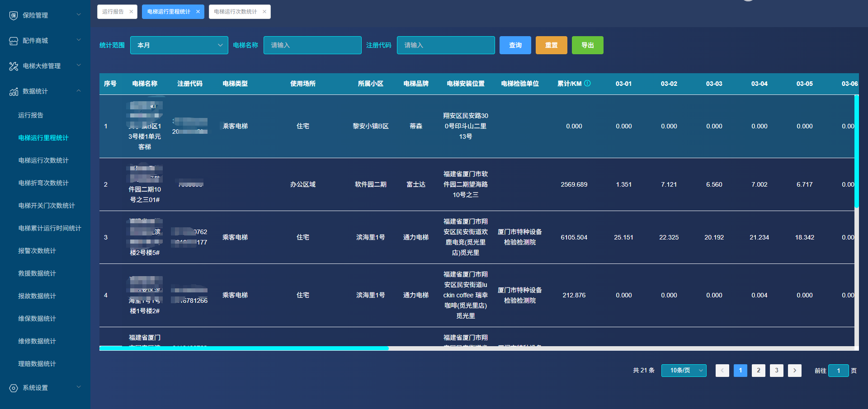
Task: Click the 保险管理 shield icon in sidebar
Action: 14,15
